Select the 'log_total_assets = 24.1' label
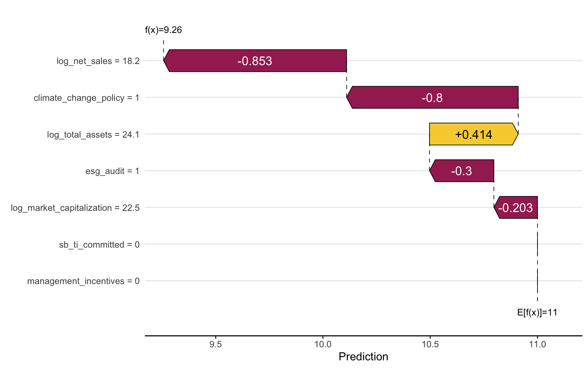 [93, 135]
